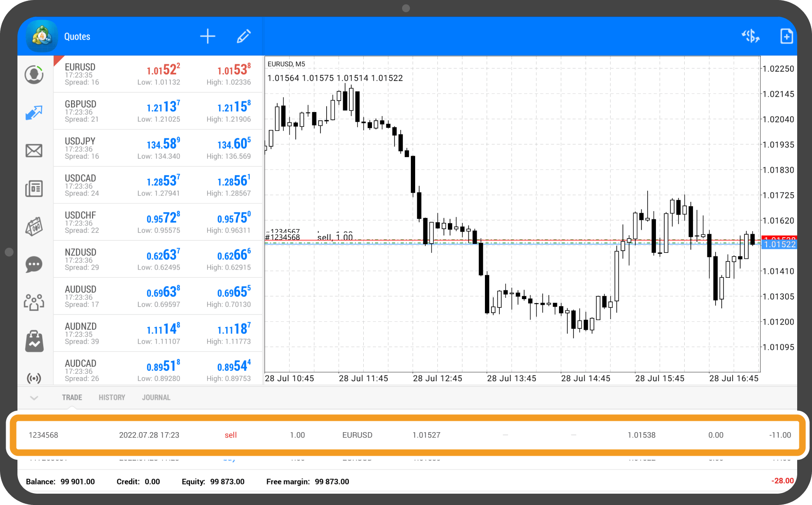Image resolution: width=812 pixels, height=505 pixels.
Task: Open the news icon in sidebar
Action: click(34, 188)
